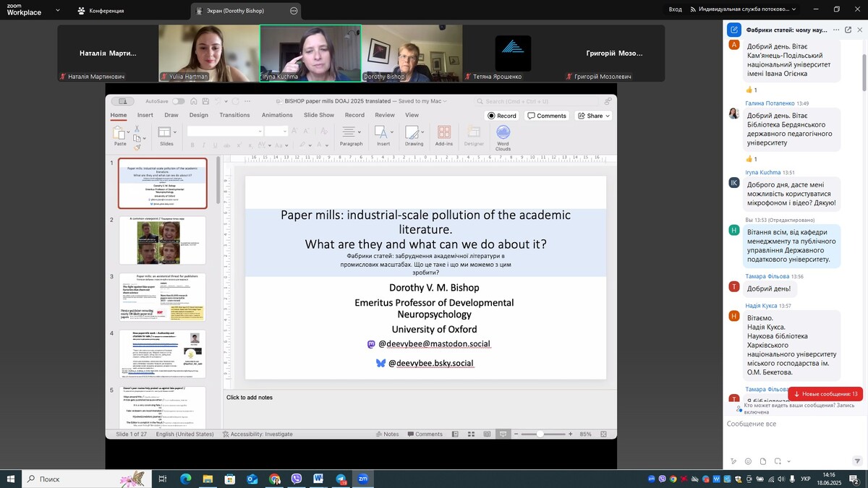Click Accessibility: Investigate in status bar

coord(258,434)
